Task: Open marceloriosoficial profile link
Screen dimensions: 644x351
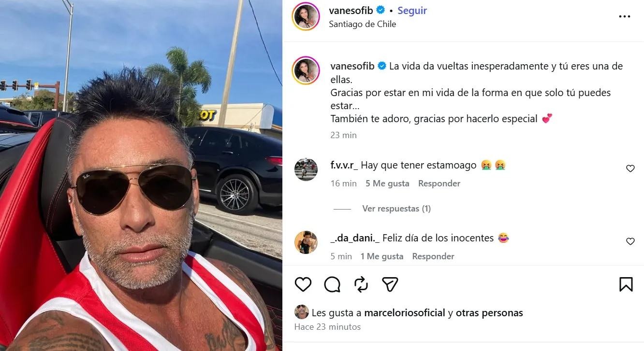Action: click(x=405, y=313)
